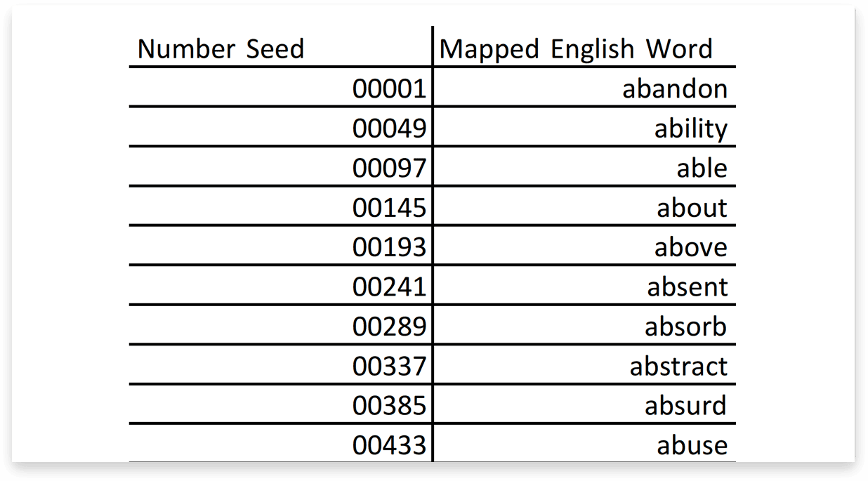The width and height of the screenshot is (868, 481).
Task: Click the word able cell
Action: pyautogui.click(x=584, y=166)
